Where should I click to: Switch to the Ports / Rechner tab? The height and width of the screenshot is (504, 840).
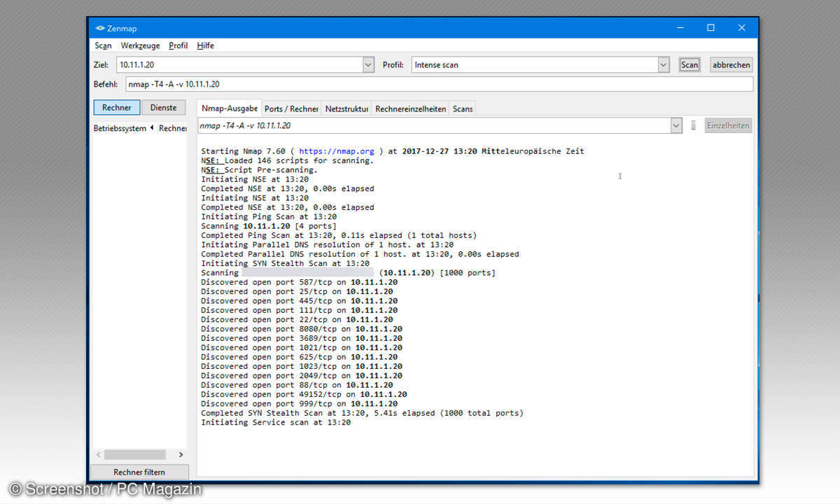pyautogui.click(x=291, y=108)
